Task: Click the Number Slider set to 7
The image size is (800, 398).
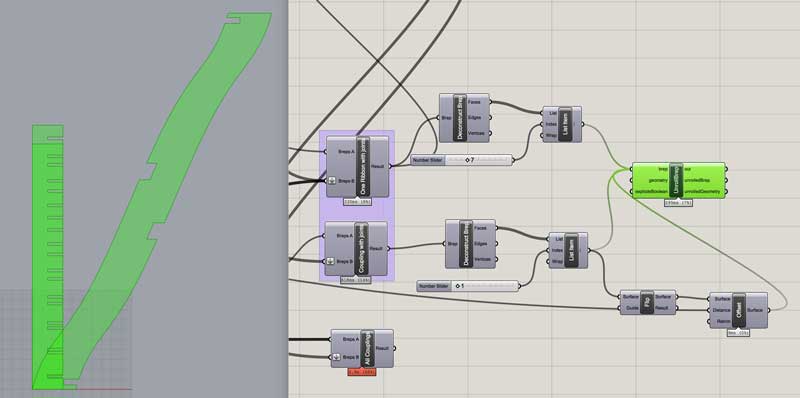Action: click(x=462, y=160)
